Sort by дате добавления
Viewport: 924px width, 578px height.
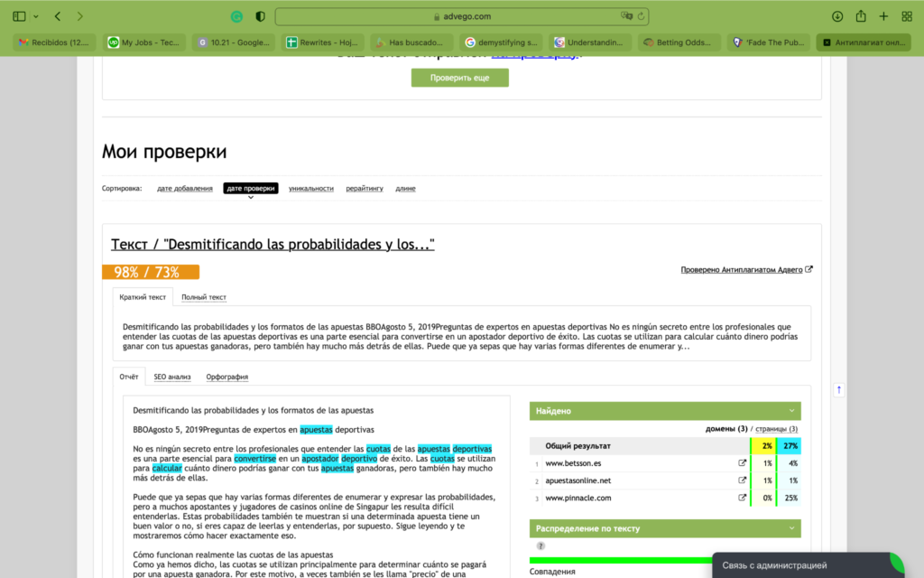click(184, 189)
